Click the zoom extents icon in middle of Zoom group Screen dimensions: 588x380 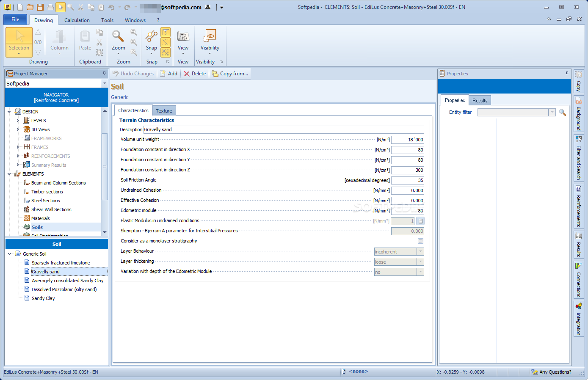pyautogui.click(x=134, y=42)
